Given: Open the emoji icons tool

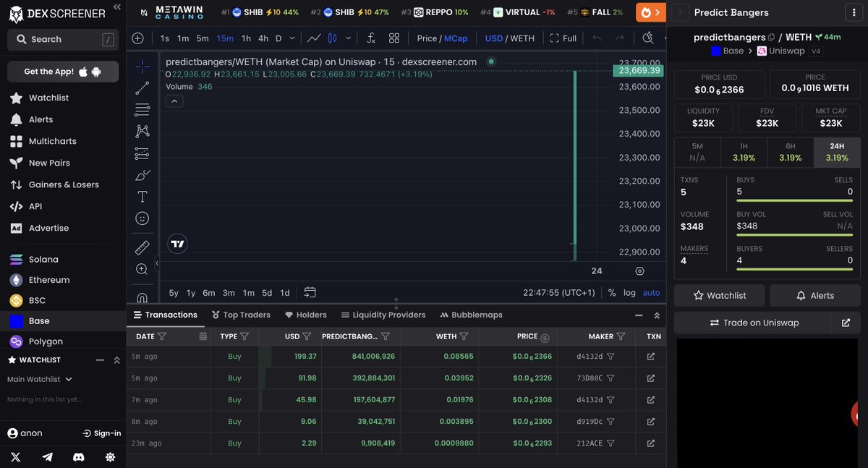Looking at the screenshot, I should point(142,218).
